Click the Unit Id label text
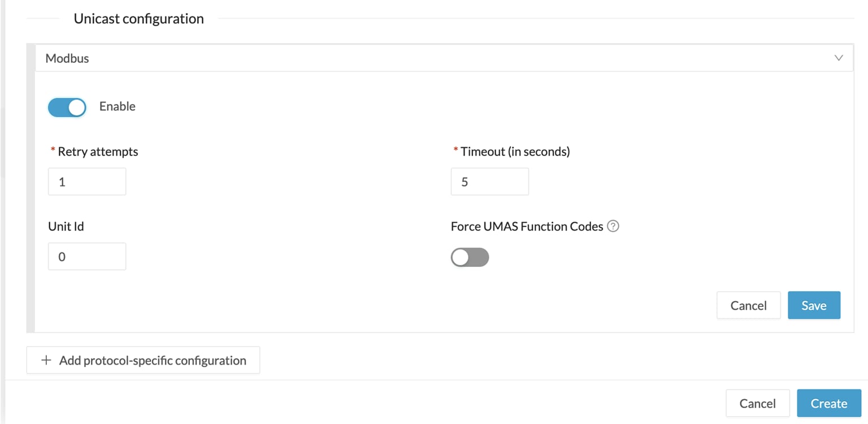The width and height of the screenshot is (868, 424). click(x=66, y=226)
